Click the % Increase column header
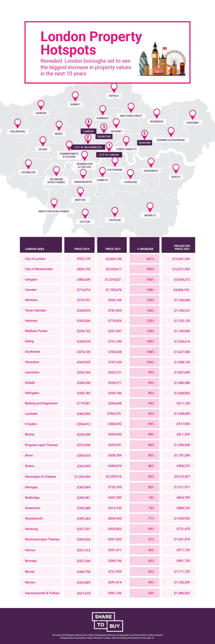 145,245
